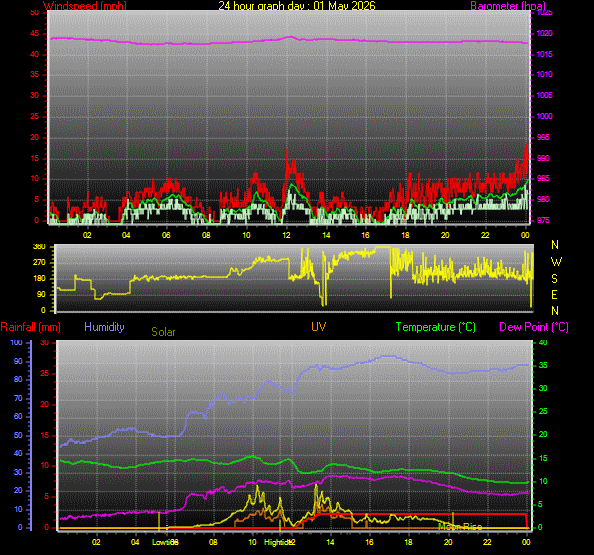Click the 1005 barometer scale value
The image size is (594, 555).
coord(545,95)
